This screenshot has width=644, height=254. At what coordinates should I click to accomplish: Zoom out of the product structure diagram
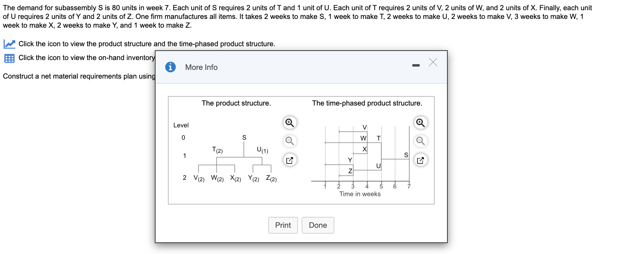[289, 141]
